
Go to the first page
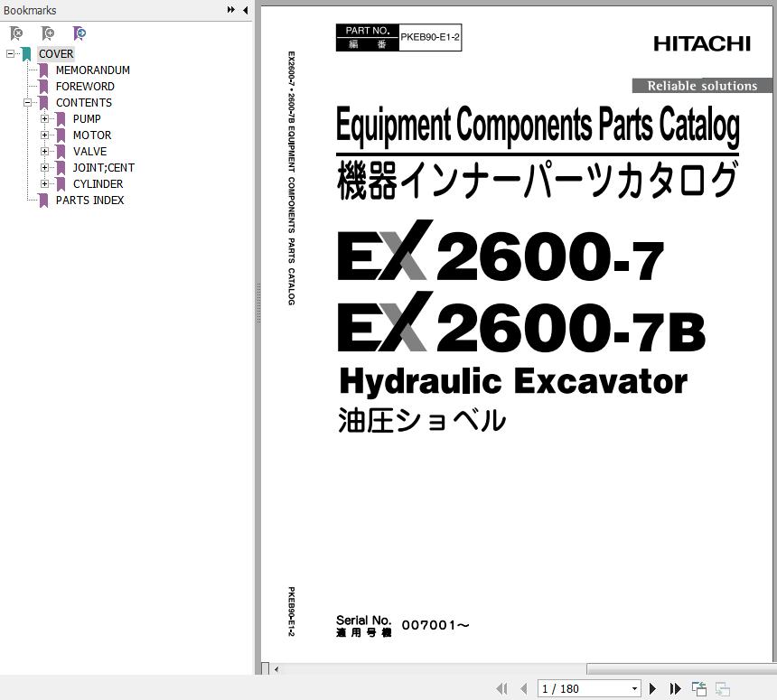pyautogui.click(x=501, y=688)
